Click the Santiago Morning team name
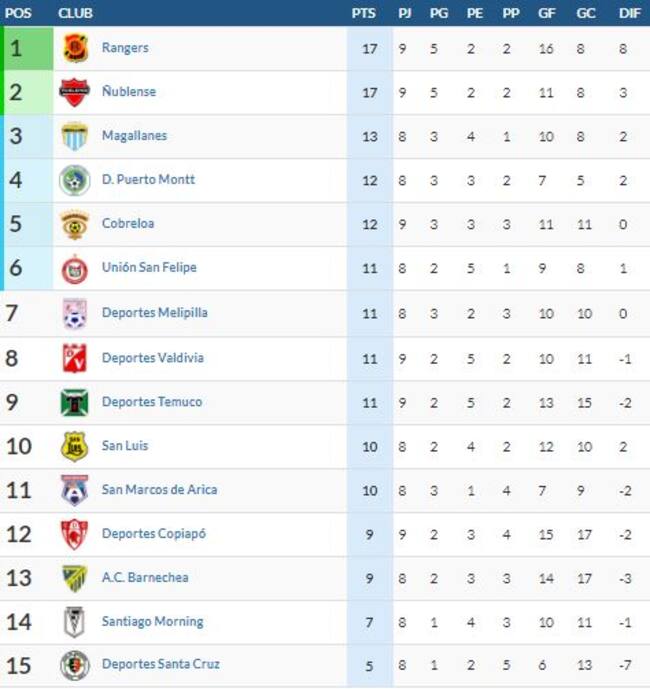Image resolution: width=650 pixels, height=689 pixels. 153,621
